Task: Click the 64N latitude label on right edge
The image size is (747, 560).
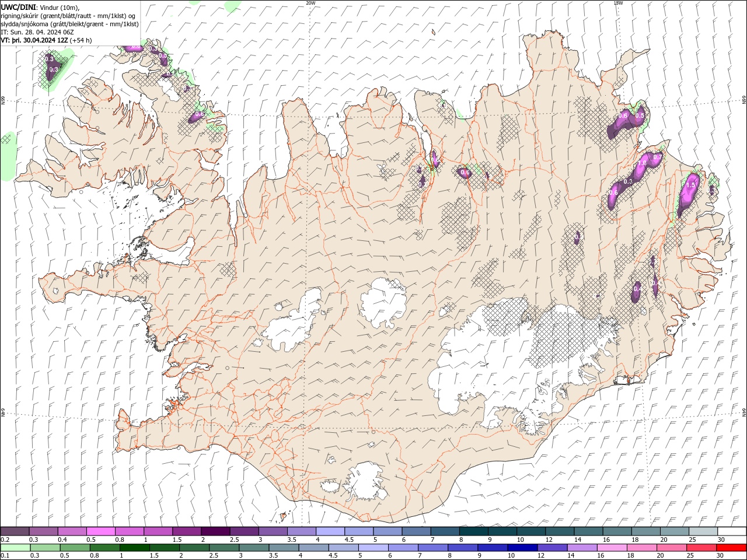Action: pos(743,412)
